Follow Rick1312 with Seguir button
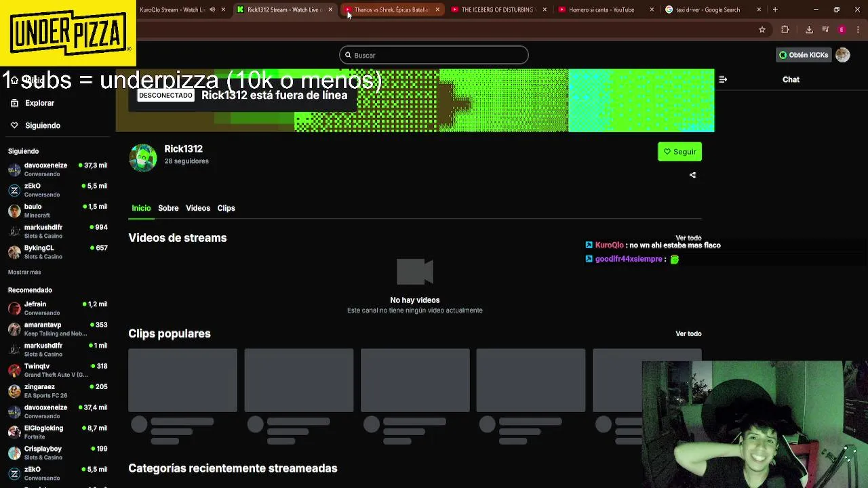 point(679,152)
